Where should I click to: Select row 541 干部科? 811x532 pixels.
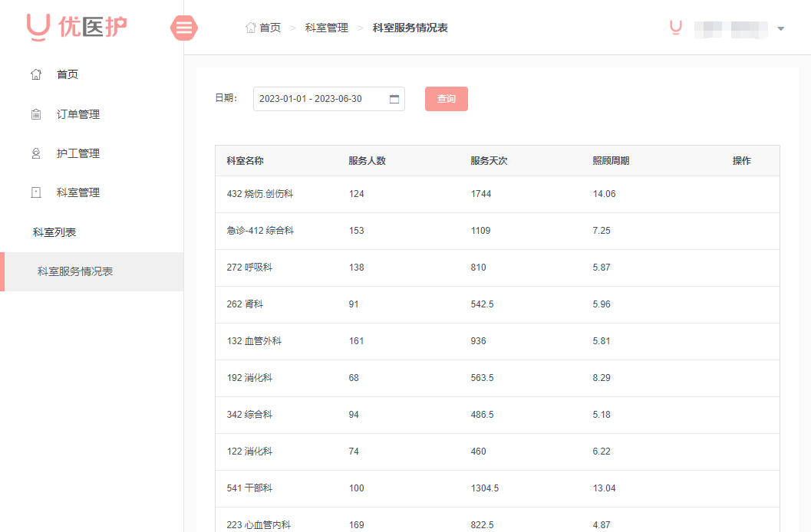point(497,488)
